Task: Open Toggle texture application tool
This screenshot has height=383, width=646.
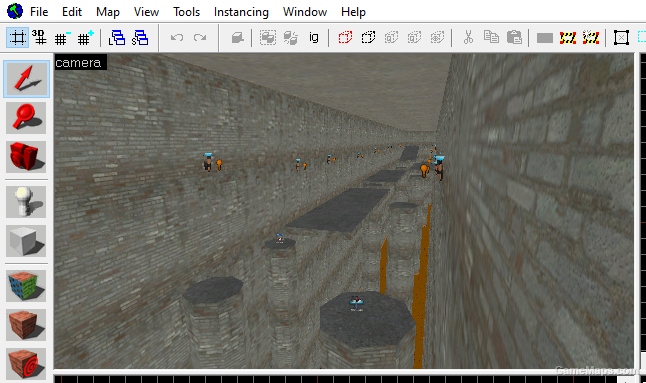Action: 26,286
